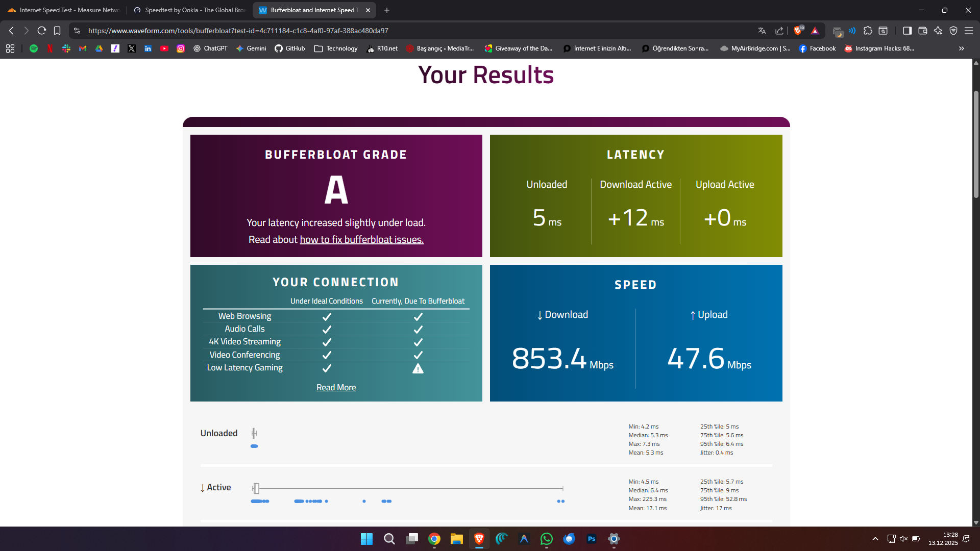This screenshot has height=551, width=980.
Task: Open the Gmail bookmark
Action: tap(83, 48)
